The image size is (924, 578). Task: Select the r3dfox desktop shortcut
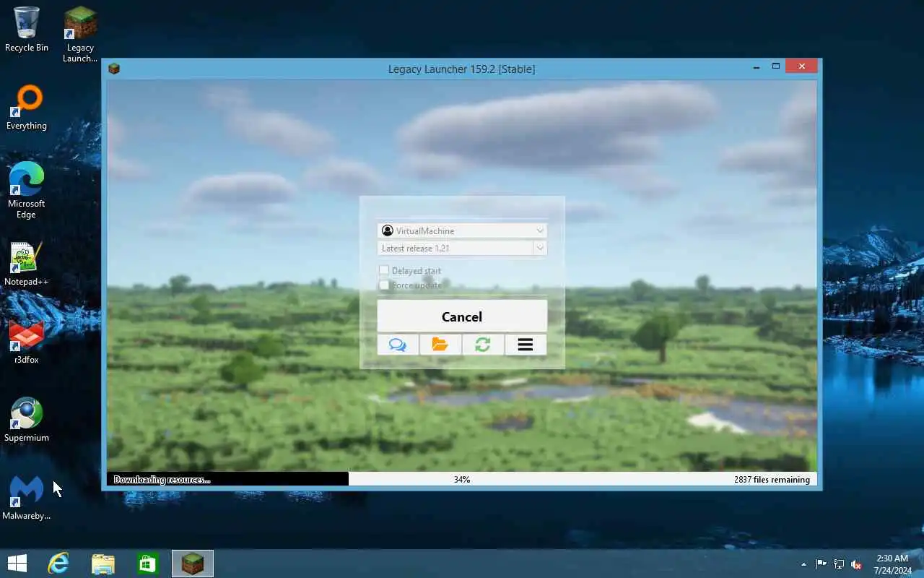(x=27, y=342)
